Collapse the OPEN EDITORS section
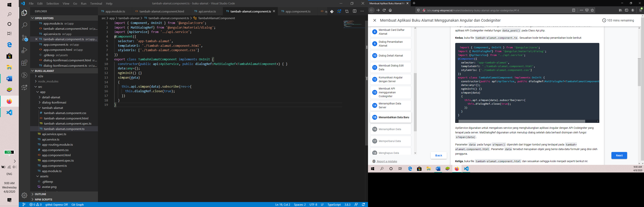 (x=64, y=18)
